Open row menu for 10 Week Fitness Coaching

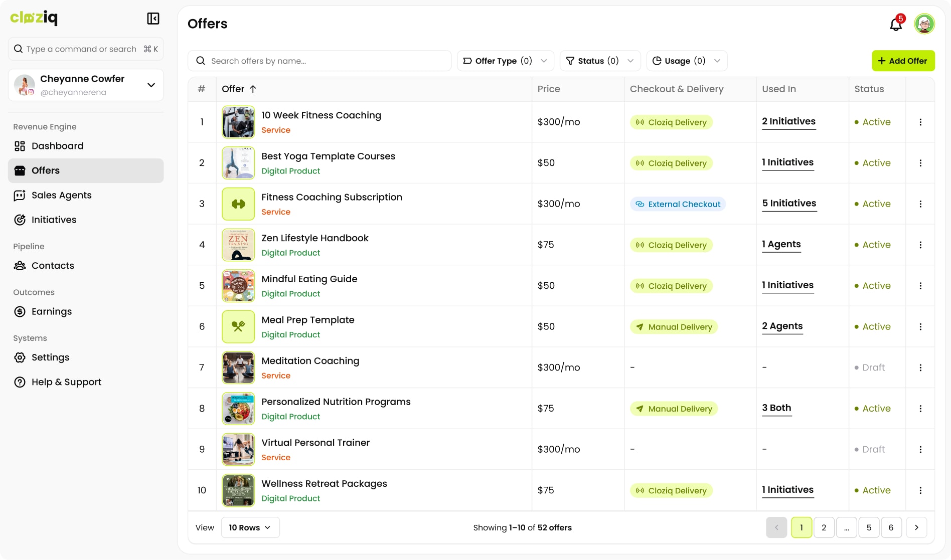[x=920, y=122]
